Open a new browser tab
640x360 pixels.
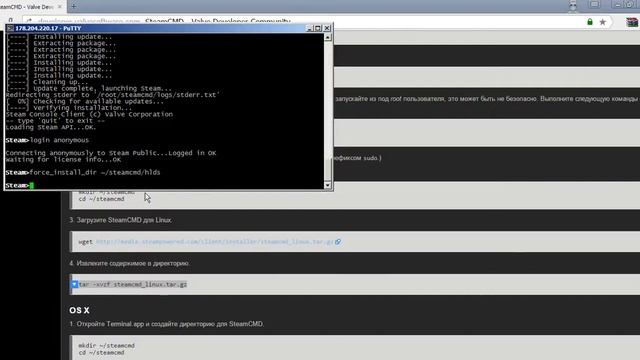coord(74,7)
